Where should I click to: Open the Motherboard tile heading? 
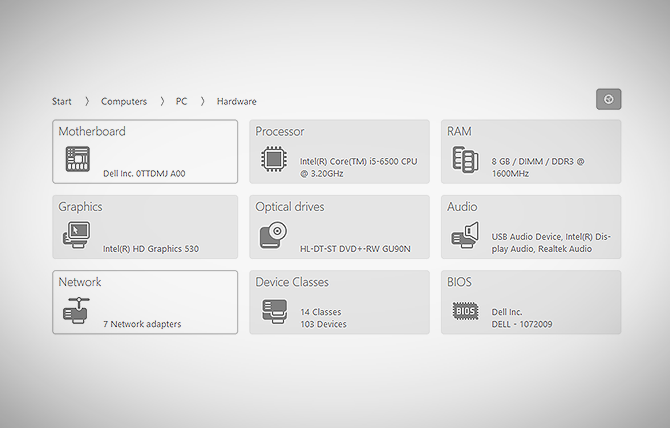(92, 131)
